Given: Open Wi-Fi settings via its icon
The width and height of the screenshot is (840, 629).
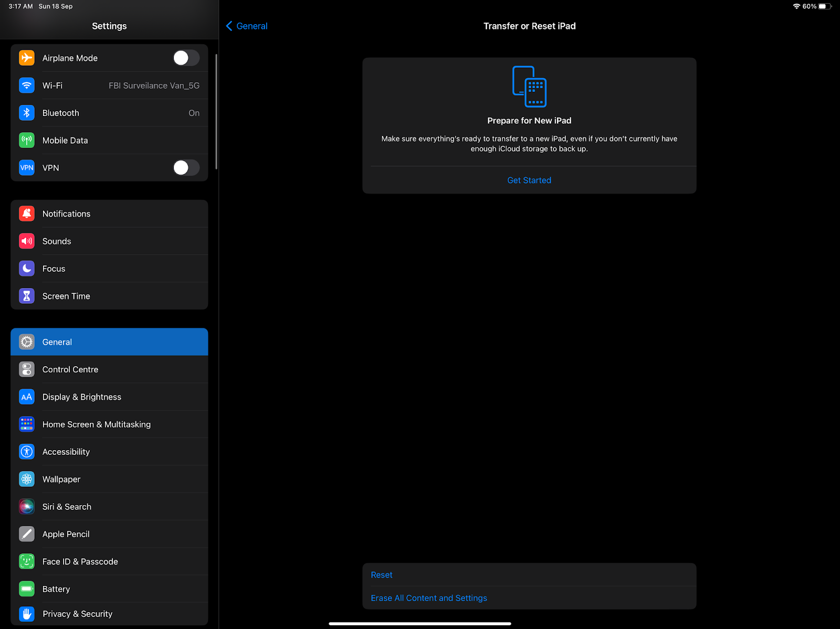Looking at the screenshot, I should [27, 86].
